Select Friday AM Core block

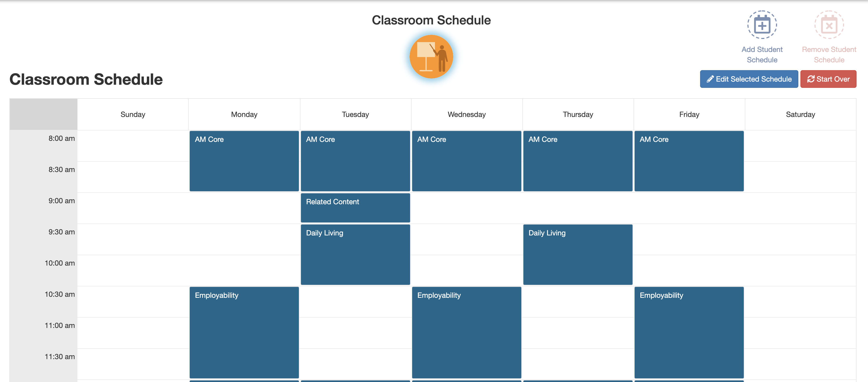689,161
